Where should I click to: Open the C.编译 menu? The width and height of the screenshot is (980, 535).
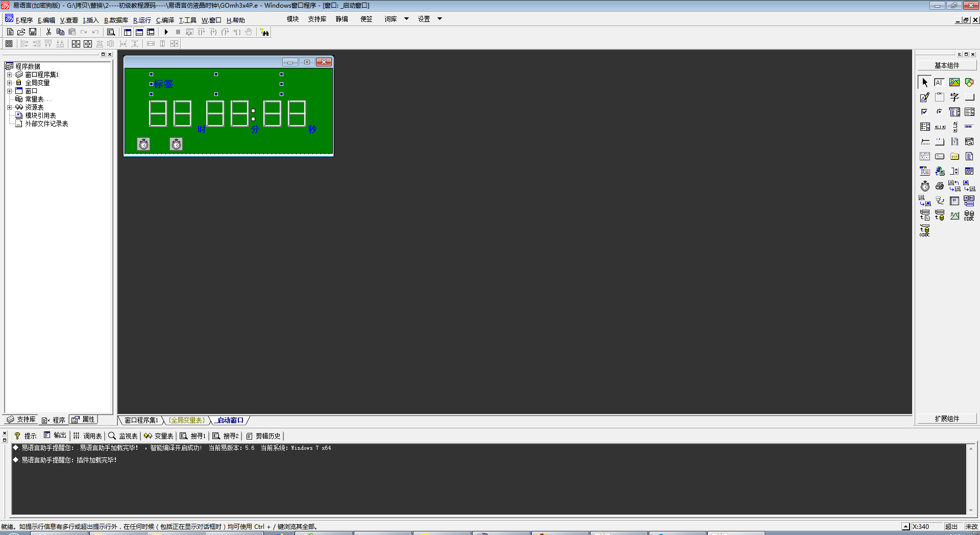click(x=165, y=20)
